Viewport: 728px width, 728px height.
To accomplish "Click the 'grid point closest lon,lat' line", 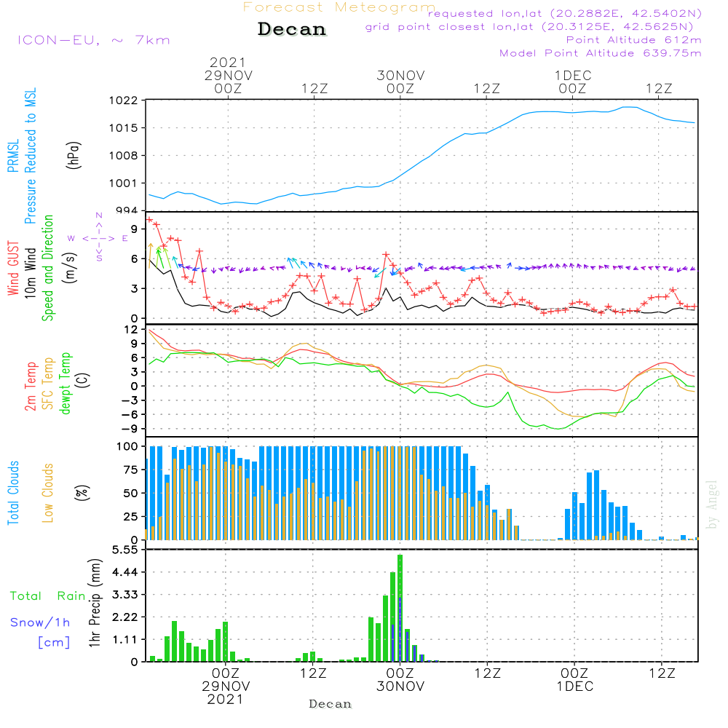I will pos(529,27).
